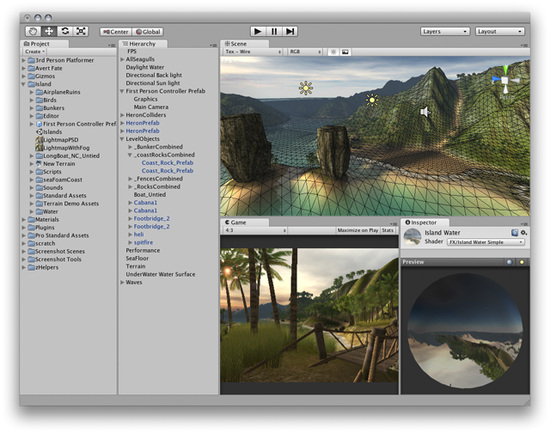The height and width of the screenshot is (433, 550).
Task: Select the Islands scene asset icon
Action: [39, 132]
